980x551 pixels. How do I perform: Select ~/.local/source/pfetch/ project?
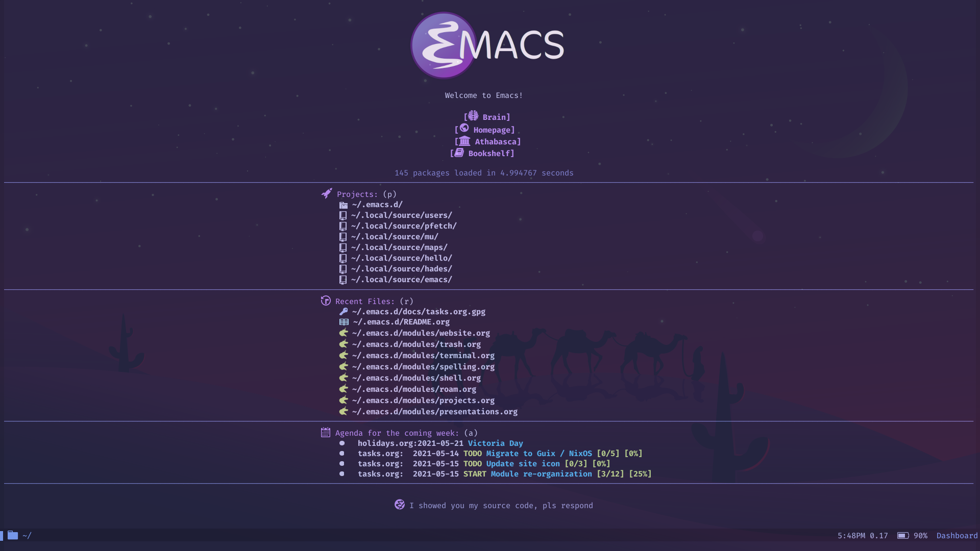click(403, 226)
